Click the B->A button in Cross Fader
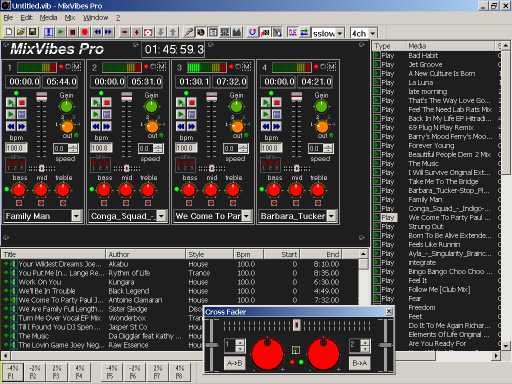 click(x=360, y=363)
